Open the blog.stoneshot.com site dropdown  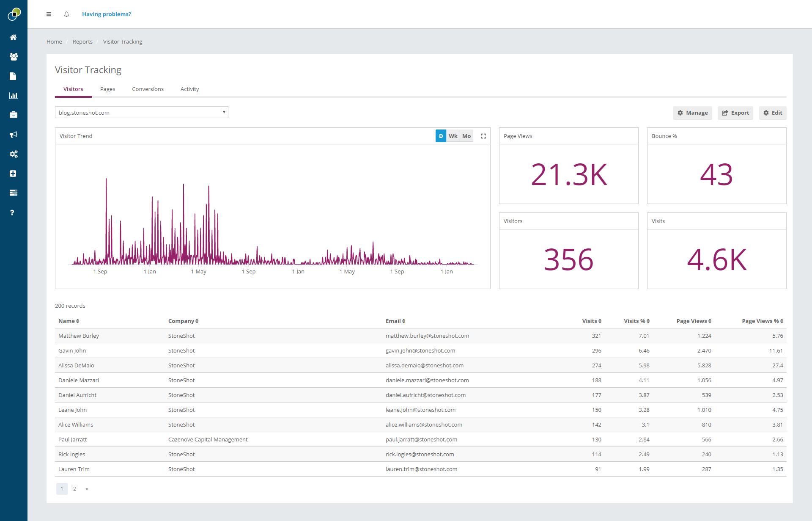(142, 113)
